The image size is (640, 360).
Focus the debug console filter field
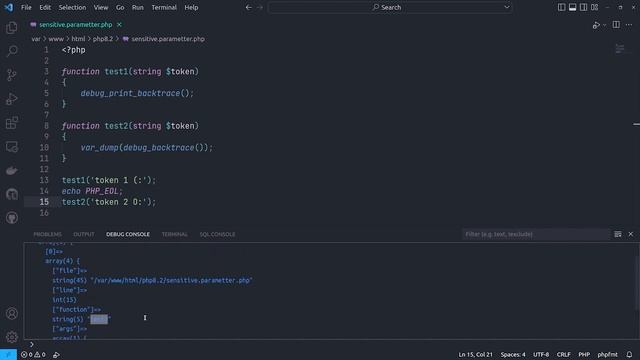pos(535,234)
